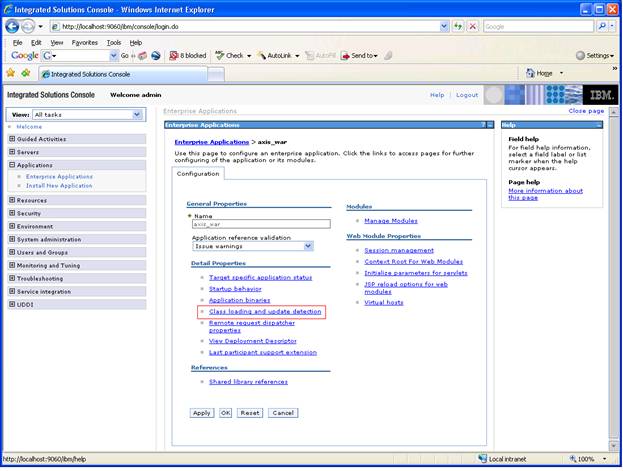Viewport: 623px width, 471px height.
Task: Click the Go button on Google toolbar
Action: (x=125, y=56)
